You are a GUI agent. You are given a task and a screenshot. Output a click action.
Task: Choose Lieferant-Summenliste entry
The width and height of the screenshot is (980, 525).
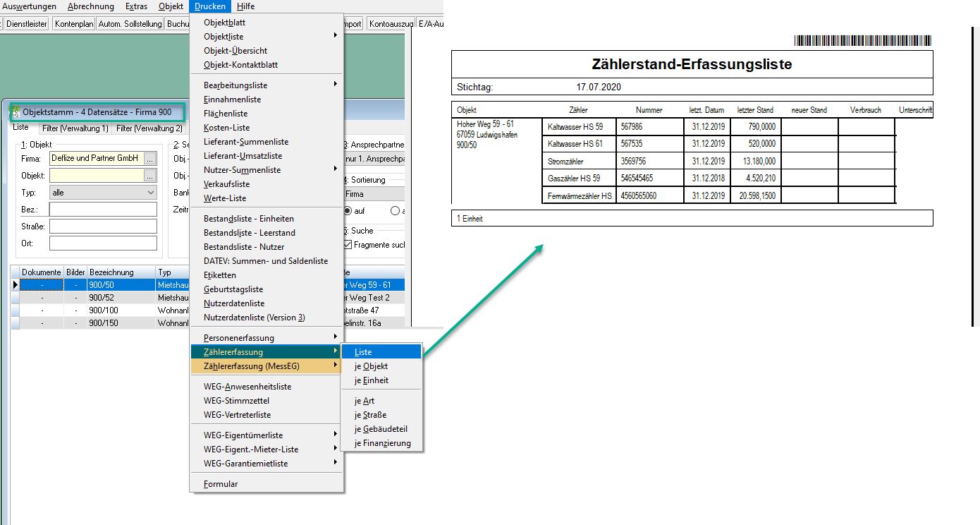pyautogui.click(x=267, y=142)
